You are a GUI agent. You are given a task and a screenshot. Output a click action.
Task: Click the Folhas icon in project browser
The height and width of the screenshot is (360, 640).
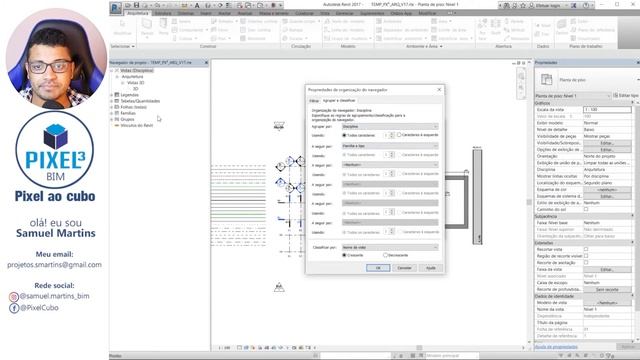117,107
